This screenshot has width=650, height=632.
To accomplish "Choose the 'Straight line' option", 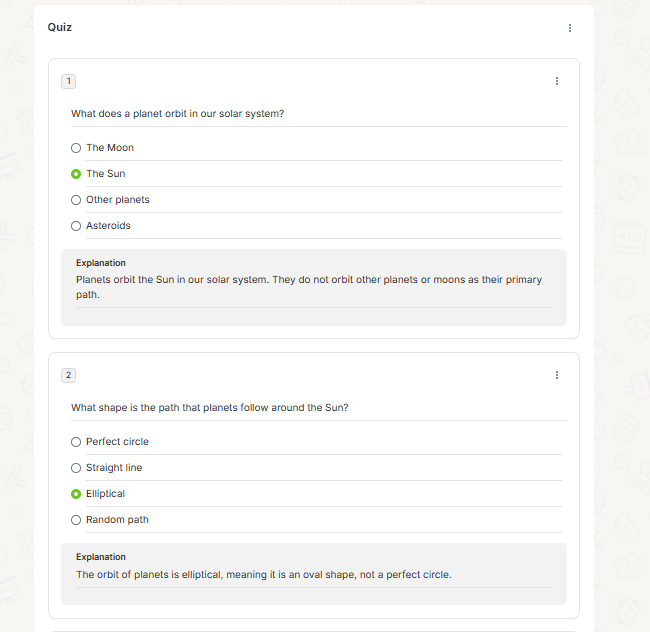I will click(76, 468).
